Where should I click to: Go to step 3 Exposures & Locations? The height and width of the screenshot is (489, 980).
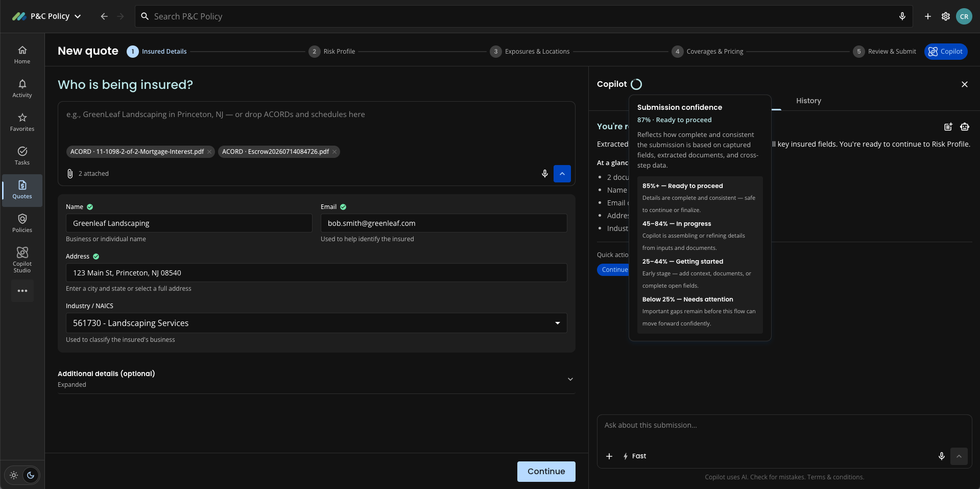click(x=530, y=52)
